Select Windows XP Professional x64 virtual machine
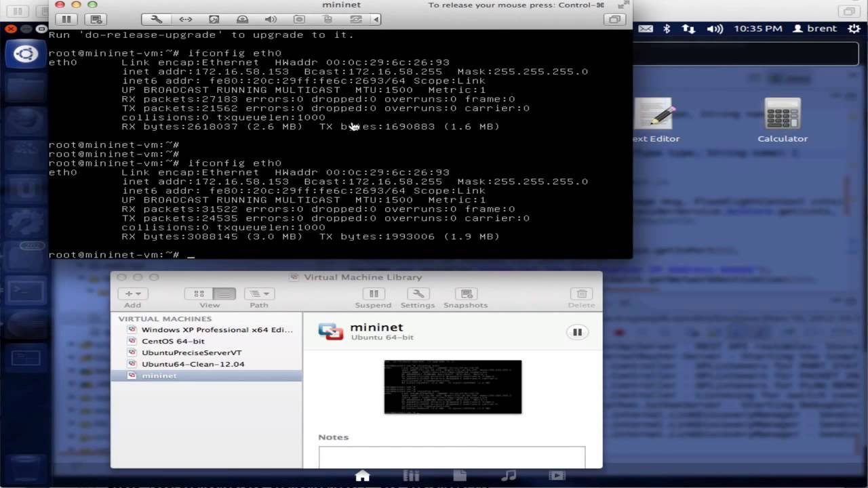Viewport: 868px width, 488px height. [x=207, y=329]
